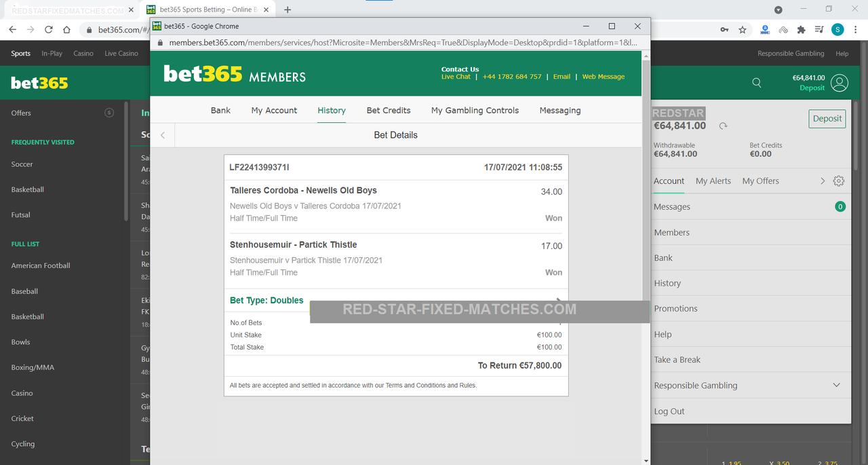Open account settings gear icon
Viewport: 868px width, 465px height.
tap(839, 181)
